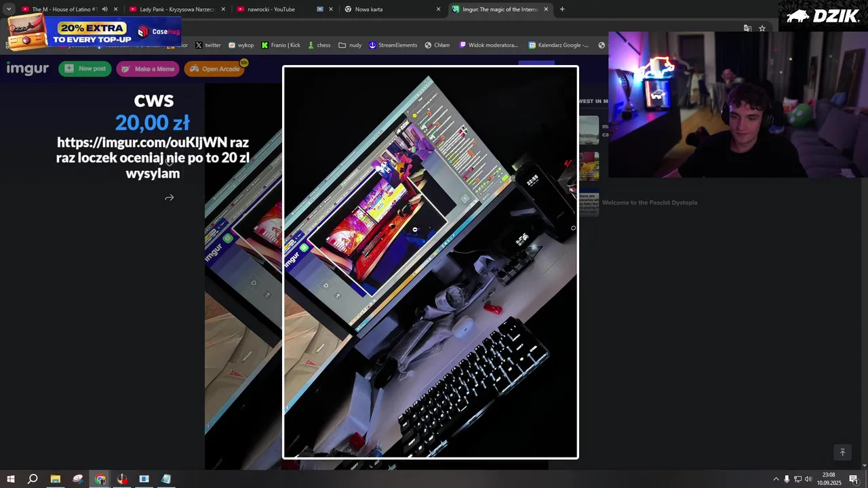Click the Make a Meme button
Image resolution: width=868 pixels, height=488 pixels.
[147, 68]
